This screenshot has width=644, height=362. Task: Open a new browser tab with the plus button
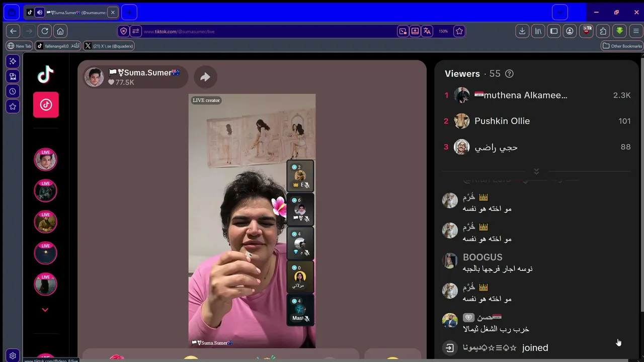tap(129, 12)
